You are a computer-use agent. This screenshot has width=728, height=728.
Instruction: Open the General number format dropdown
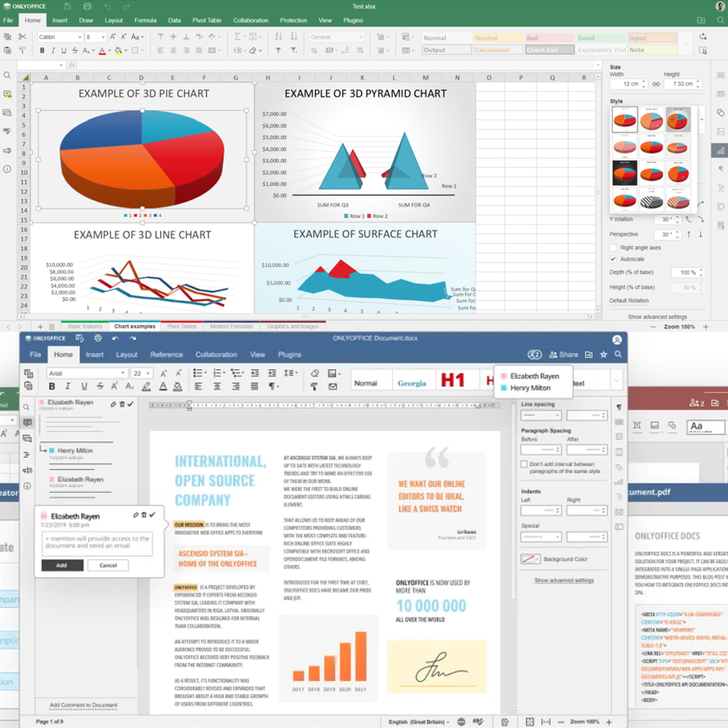tap(360, 37)
